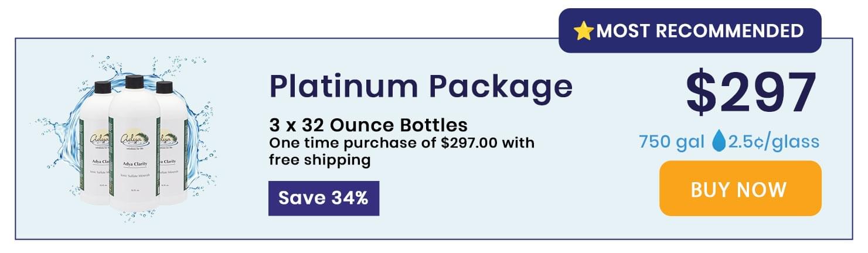Open the Platinum Package heading
The image size is (868, 253).
pyautogui.click(x=420, y=86)
